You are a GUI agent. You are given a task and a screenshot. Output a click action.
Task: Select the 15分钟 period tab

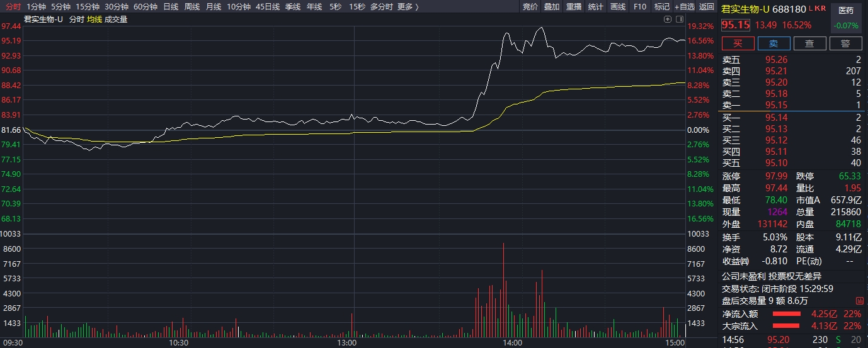tap(88, 7)
